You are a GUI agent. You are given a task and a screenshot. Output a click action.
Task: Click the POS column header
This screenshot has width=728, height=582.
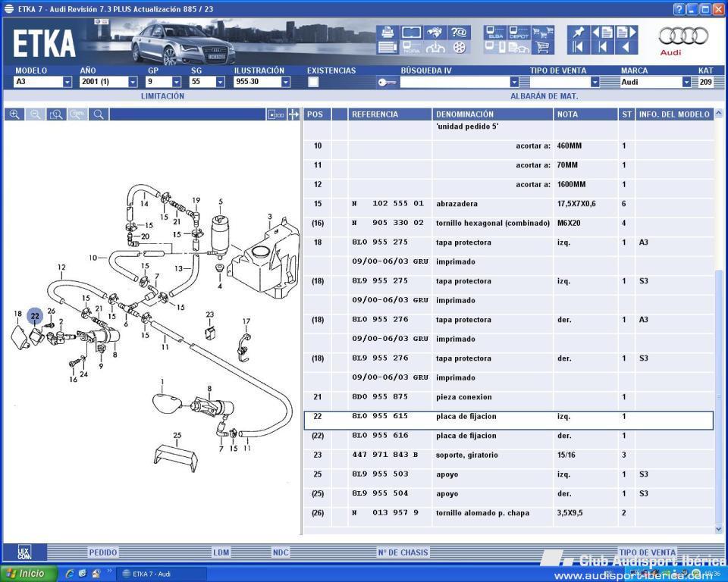pos(317,114)
